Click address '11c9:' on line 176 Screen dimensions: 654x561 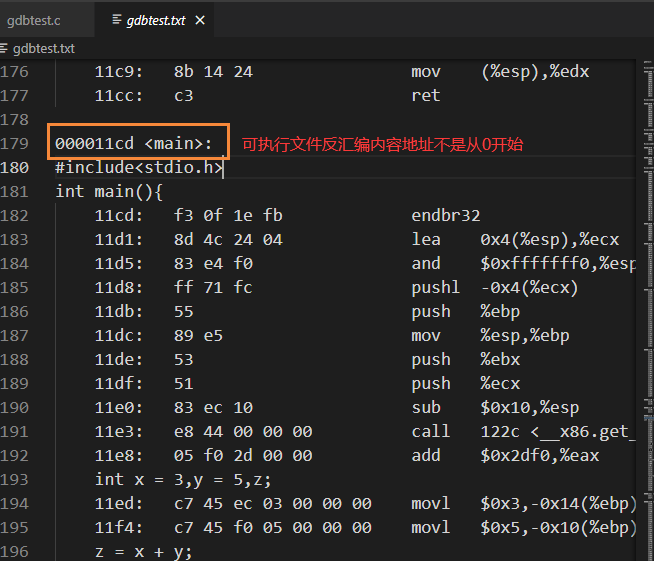(119, 72)
